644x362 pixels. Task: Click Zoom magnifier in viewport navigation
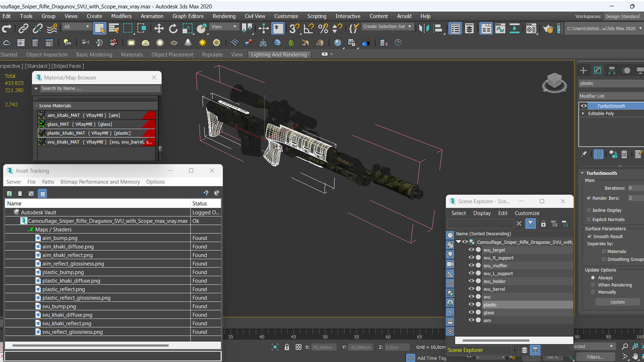(625, 347)
